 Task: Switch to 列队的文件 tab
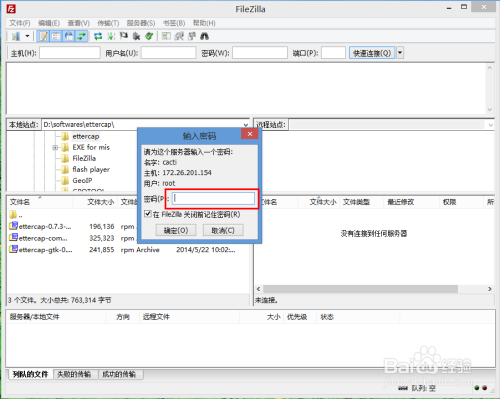tap(31, 374)
